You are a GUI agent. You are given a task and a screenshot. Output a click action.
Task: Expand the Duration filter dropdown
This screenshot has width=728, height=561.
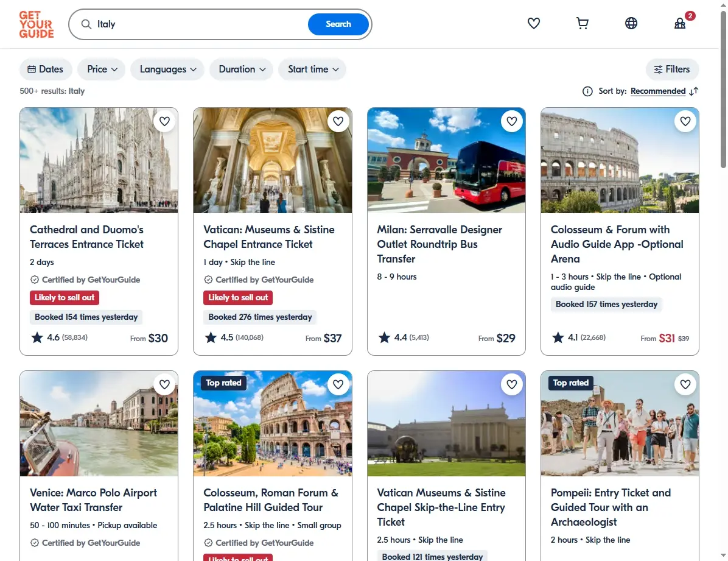pos(242,69)
